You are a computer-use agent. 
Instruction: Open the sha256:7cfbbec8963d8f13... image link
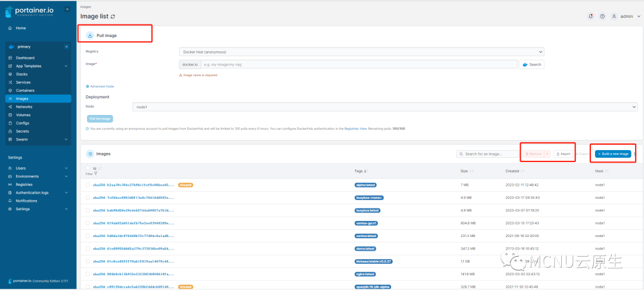pos(134,198)
